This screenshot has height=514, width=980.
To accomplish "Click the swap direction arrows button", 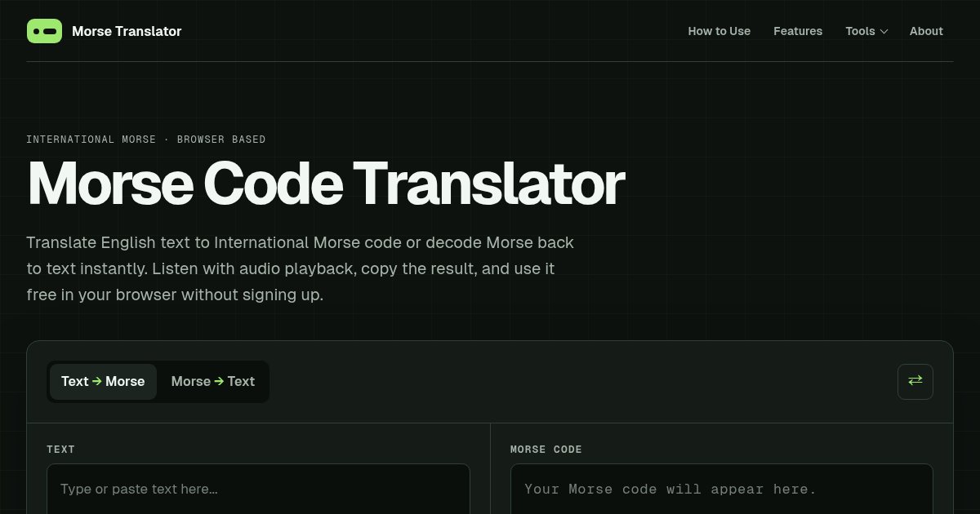I will [915, 382].
